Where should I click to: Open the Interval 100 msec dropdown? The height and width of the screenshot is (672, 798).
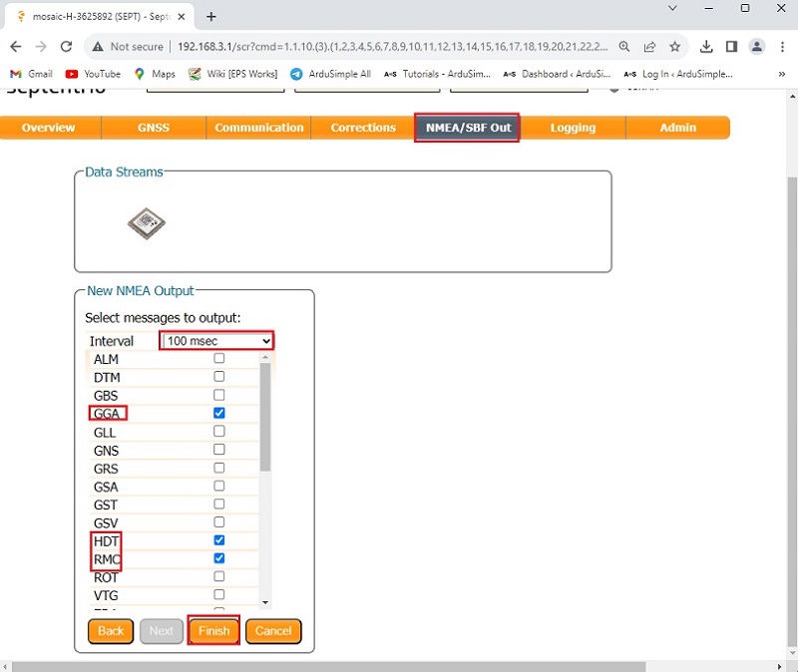217,341
